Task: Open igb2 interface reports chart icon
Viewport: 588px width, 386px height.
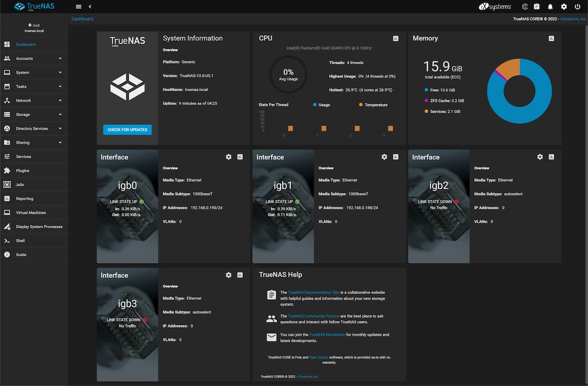Action: pyautogui.click(x=551, y=157)
